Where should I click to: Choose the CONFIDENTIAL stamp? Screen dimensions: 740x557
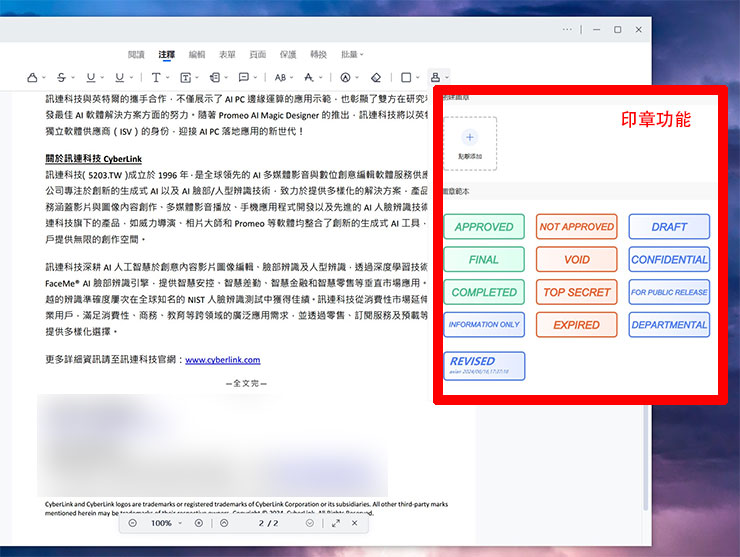pos(669,260)
